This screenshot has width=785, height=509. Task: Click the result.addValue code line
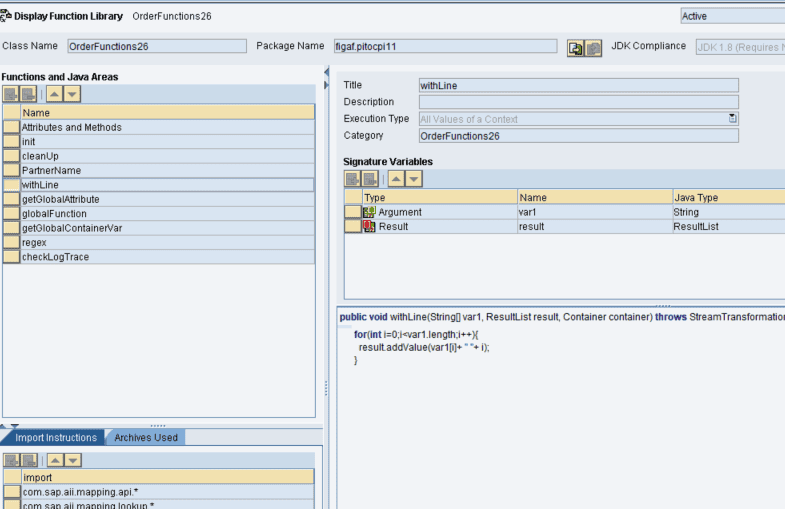point(424,347)
